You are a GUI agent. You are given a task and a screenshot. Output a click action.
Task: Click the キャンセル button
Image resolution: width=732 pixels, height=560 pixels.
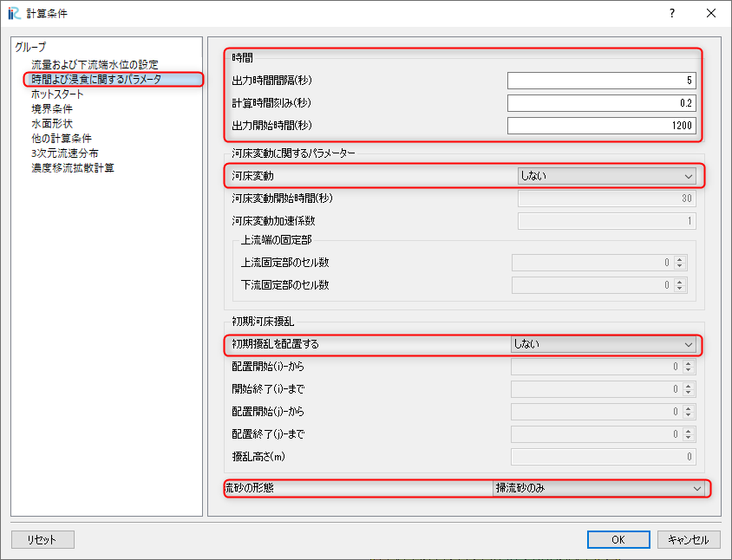click(x=689, y=539)
